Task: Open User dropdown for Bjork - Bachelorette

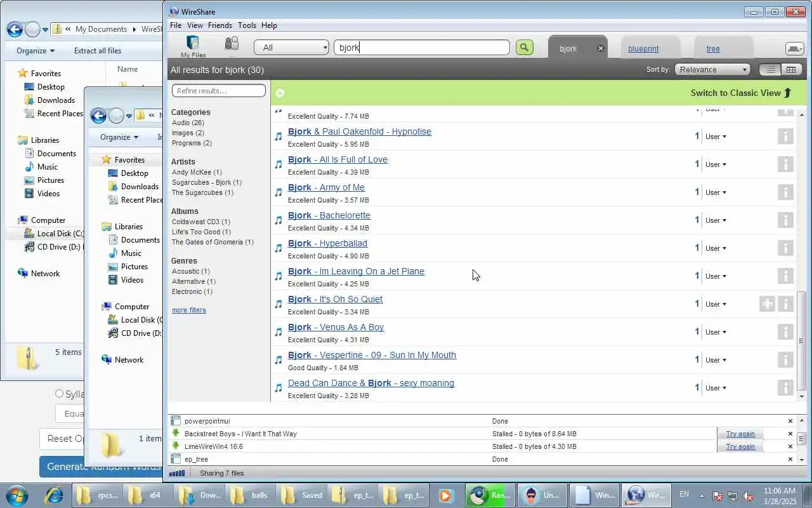Action: coord(716,220)
